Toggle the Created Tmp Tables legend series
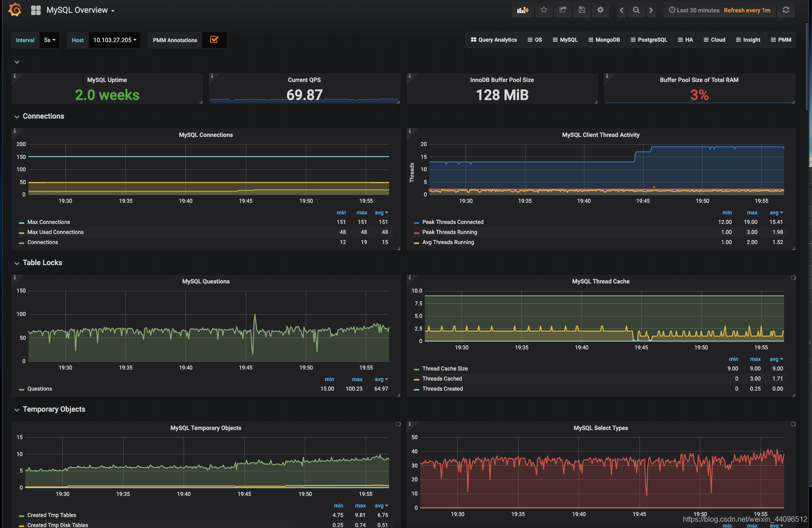Screen dimensions: 812x528 [x=52, y=515]
